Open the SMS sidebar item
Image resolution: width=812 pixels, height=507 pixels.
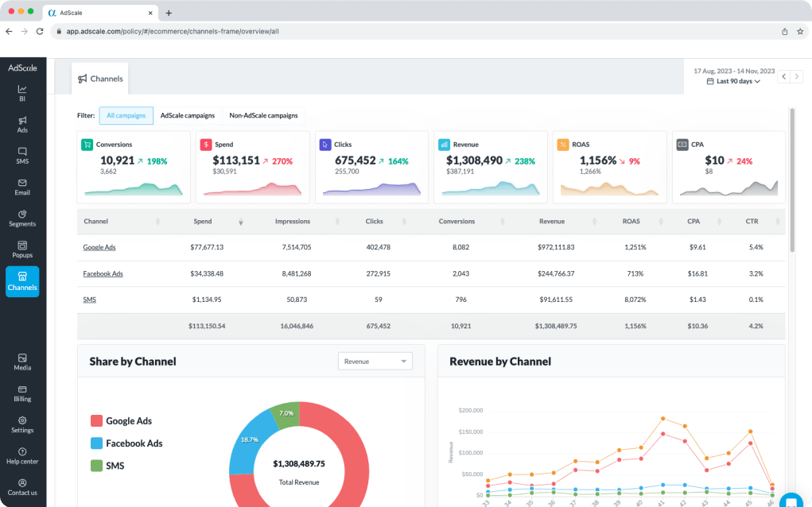22,155
